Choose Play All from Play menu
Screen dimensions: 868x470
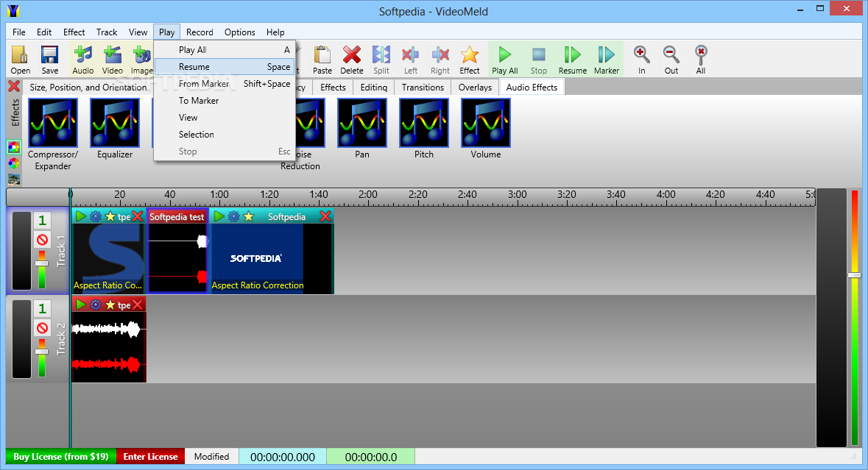pyautogui.click(x=225, y=50)
